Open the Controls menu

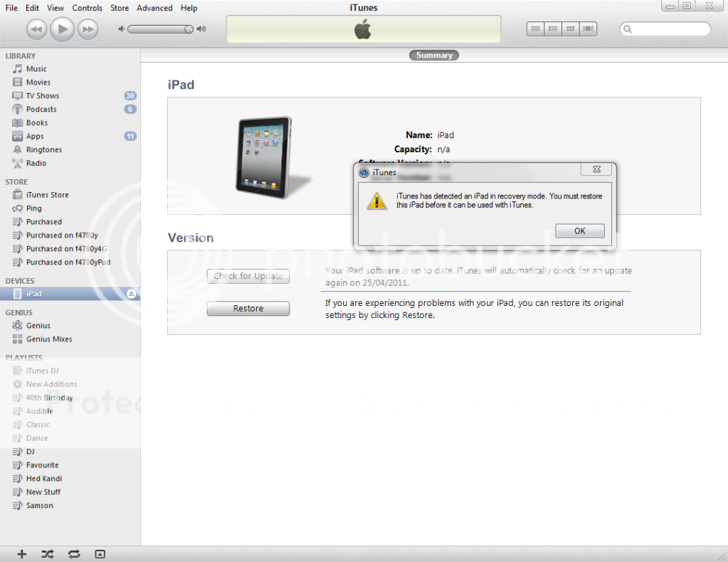pos(87,8)
